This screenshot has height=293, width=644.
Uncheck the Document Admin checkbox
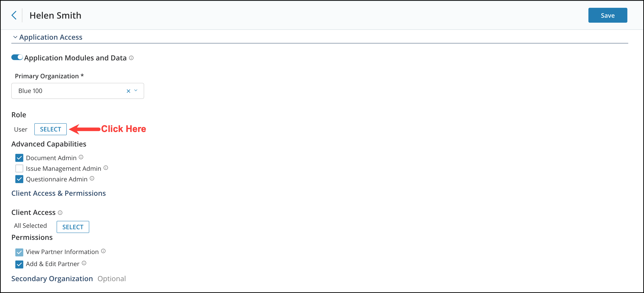pyautogui.click(x=19, y=158)
